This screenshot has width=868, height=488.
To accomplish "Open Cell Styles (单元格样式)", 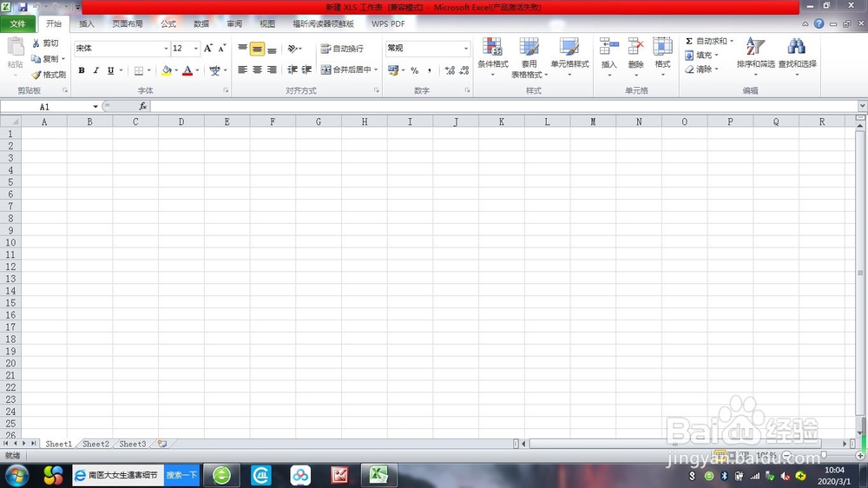I will click(569, 57).
